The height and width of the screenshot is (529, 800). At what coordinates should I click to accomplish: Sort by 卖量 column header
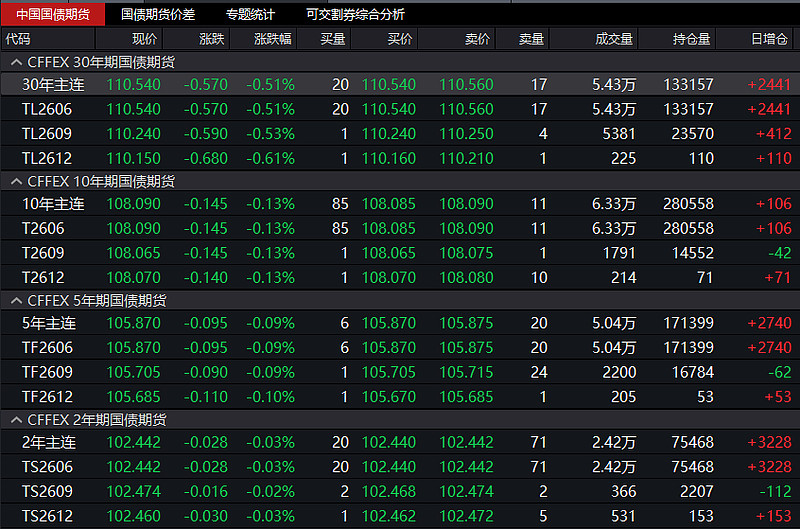(523, 39)
